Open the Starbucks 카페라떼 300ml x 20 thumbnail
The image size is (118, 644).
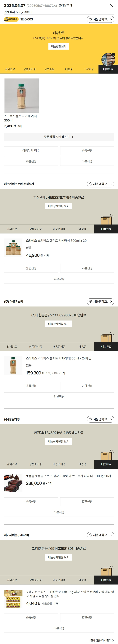[x=13, y=248]
